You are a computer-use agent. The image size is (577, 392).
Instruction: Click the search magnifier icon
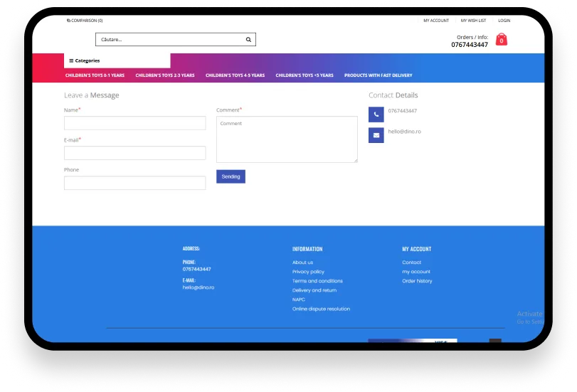(248, 39)
